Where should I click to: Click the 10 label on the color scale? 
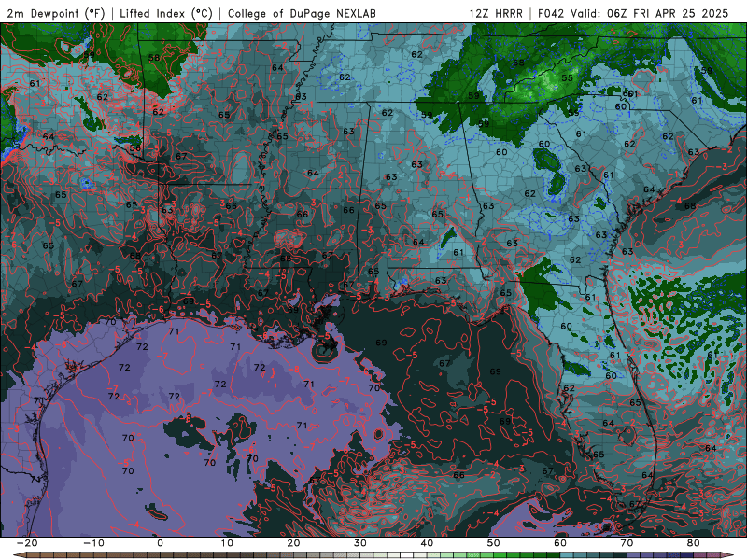[227, 543]
